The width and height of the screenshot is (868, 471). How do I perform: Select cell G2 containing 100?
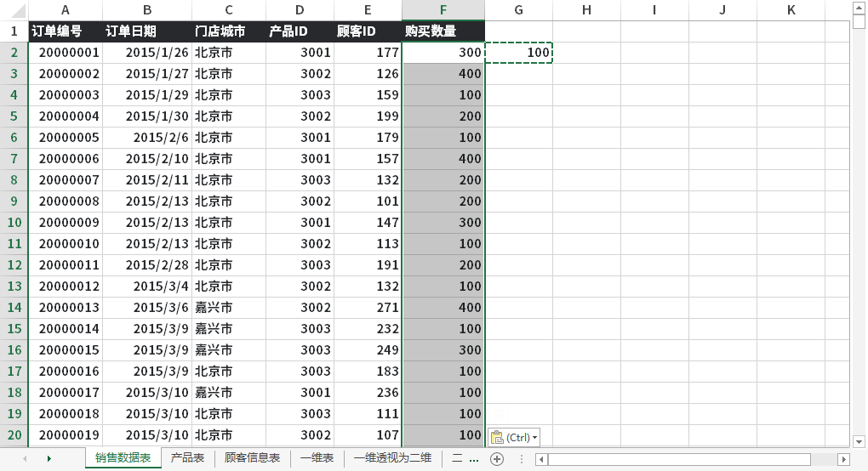(519, 53)
